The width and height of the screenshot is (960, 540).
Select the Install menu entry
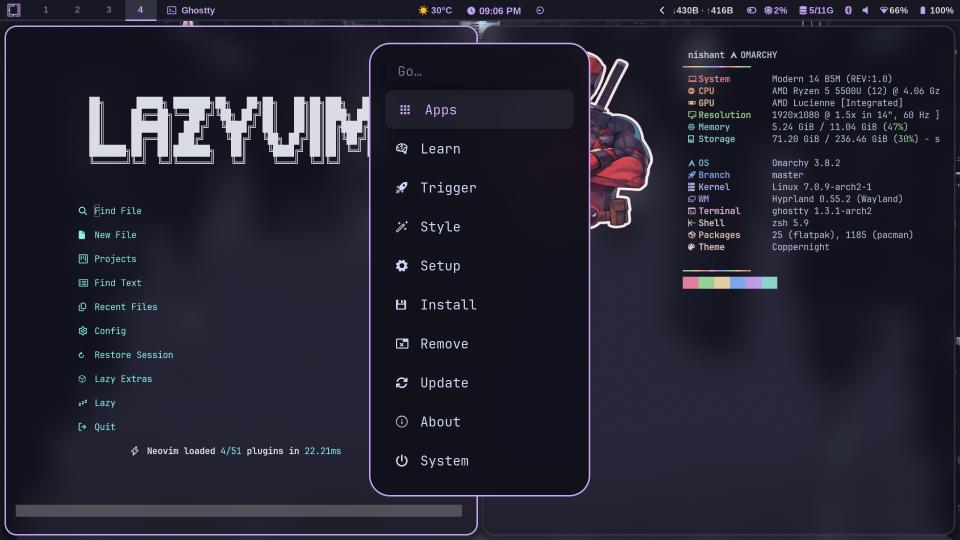tap(479, 305)
